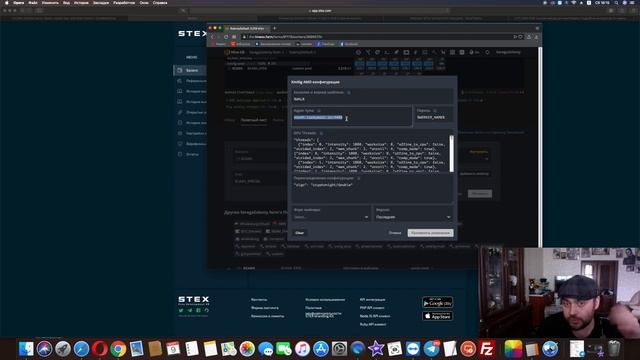
Task: Open the PHP API клиент footer link
Action: 372,308
